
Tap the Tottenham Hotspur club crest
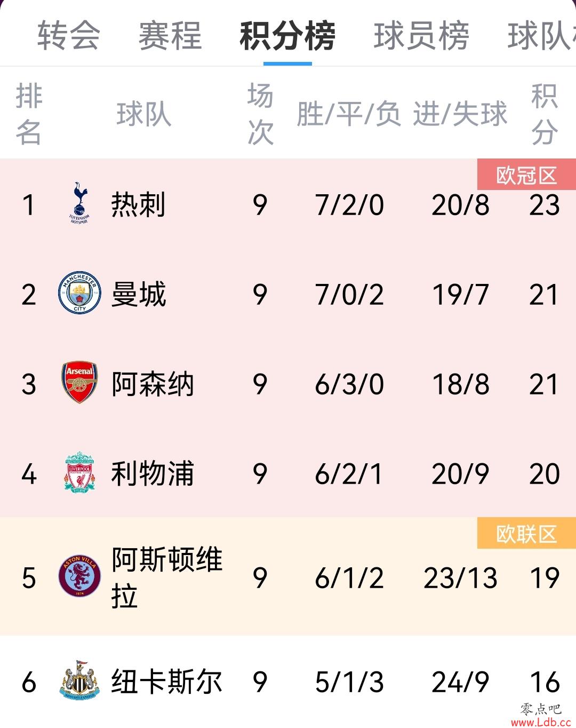pos(79,203)
